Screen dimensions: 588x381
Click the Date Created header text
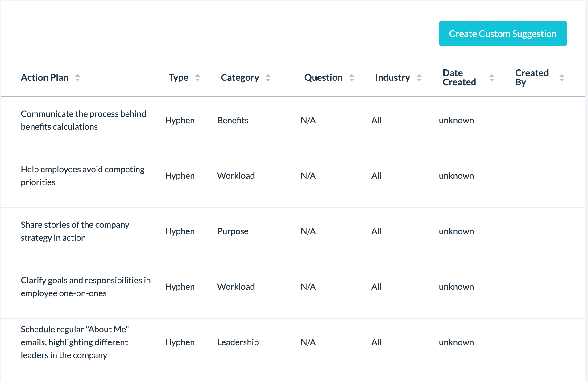click(x=459, y=78)
